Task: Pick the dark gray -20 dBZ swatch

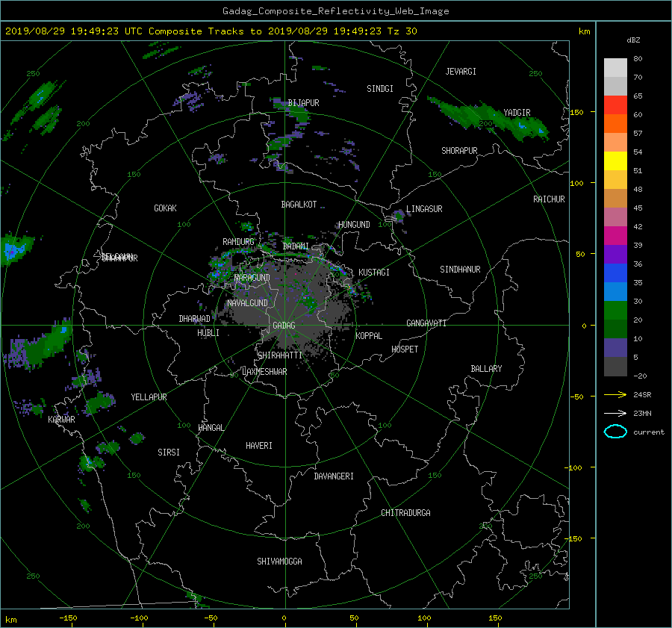Action: point(615,367)
